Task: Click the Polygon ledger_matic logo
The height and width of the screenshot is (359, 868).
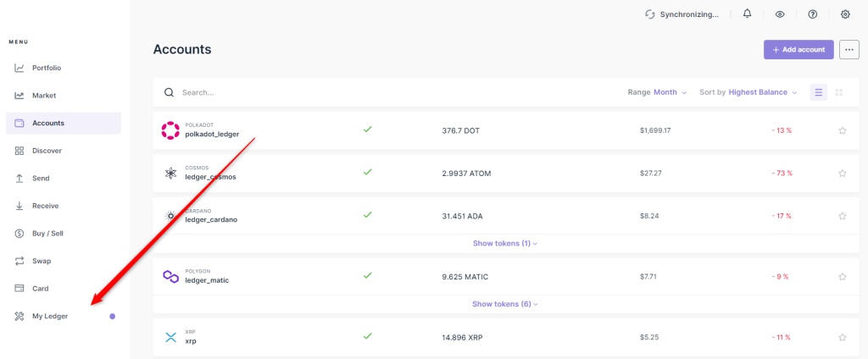Action: [x=170, y=277]
